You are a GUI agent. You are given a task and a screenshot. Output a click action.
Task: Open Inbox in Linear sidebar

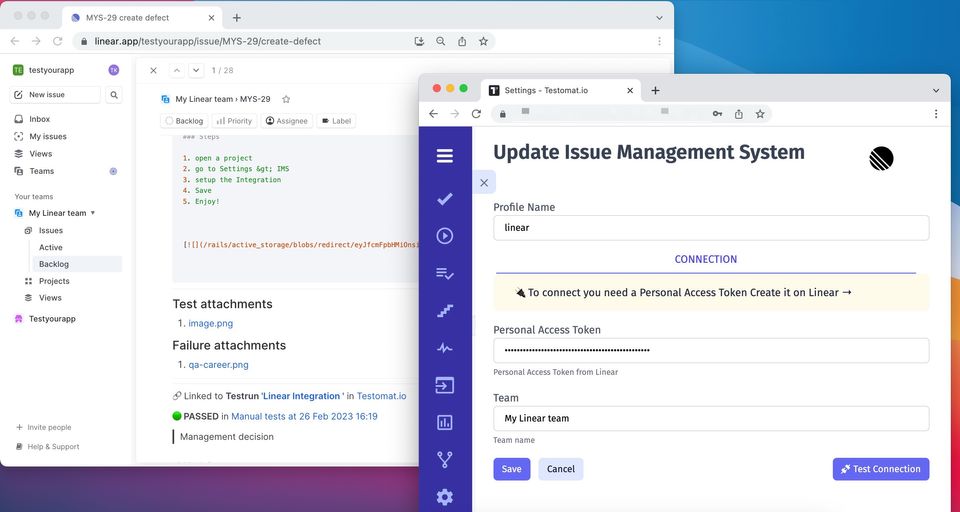(x=40, y=119)
